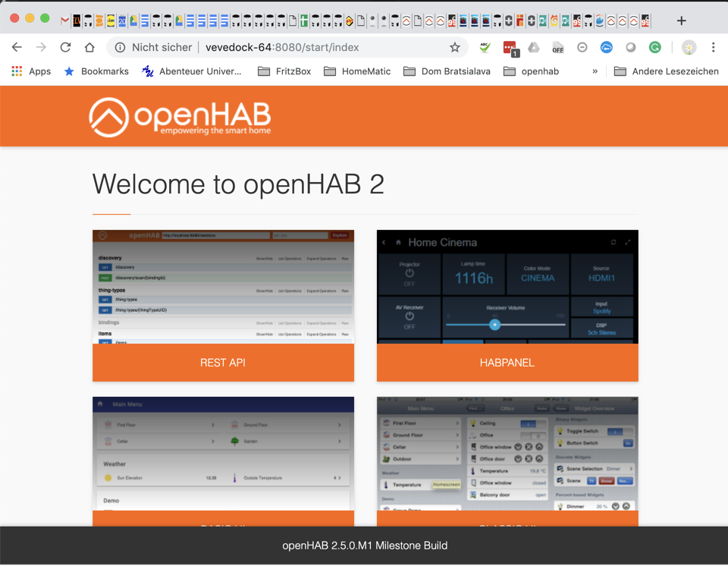Open the extension showing OFF
The image size is (728, 566).
tap(557, 47)
